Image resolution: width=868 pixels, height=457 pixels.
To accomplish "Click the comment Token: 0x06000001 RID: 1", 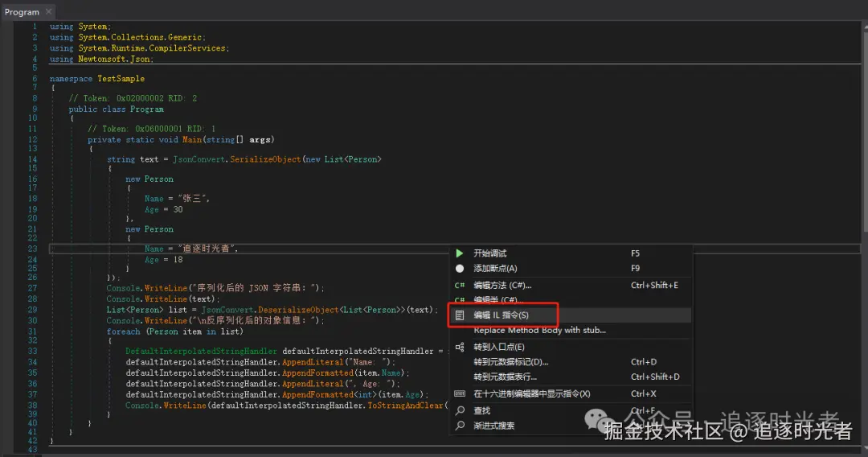I will coord(152,129).
